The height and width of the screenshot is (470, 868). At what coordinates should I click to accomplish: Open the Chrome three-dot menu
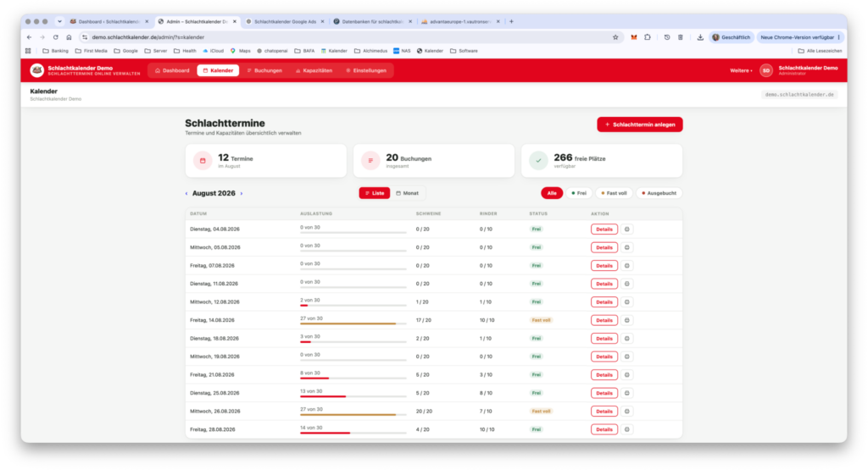point(839,37)
